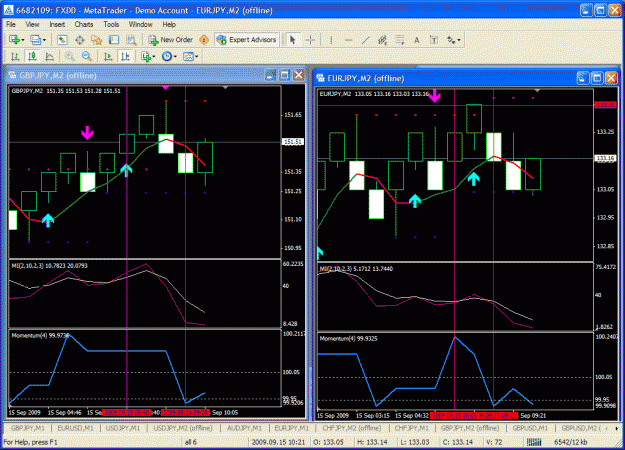Toggle chart shift from right border
This screenshot has width=625, height=450.
coord(125,57)
